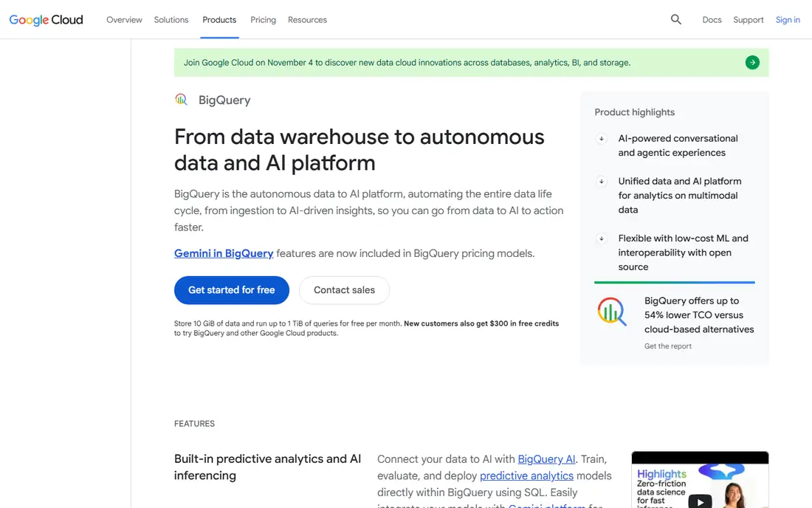Go to the Pricing nav item
This screenshot has height=508, width=812.
point(263,20)
